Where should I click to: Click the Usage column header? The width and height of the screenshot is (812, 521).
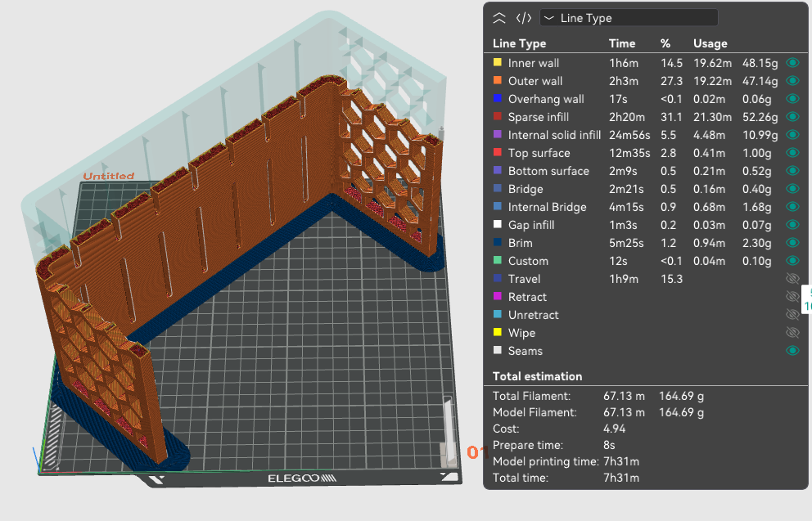[710, 43]
